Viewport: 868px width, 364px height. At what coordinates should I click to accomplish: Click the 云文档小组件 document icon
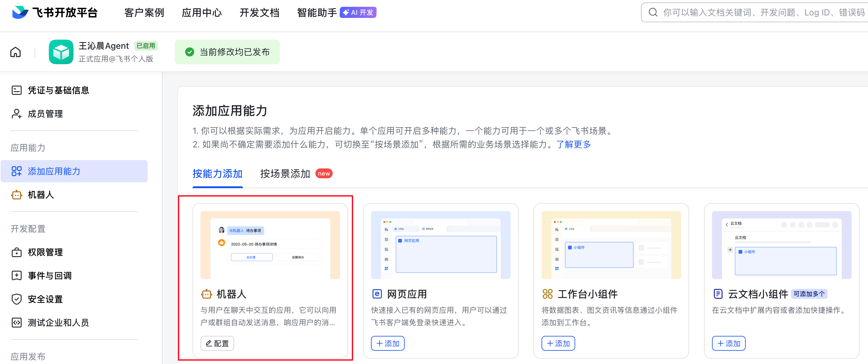click(718, 294)
